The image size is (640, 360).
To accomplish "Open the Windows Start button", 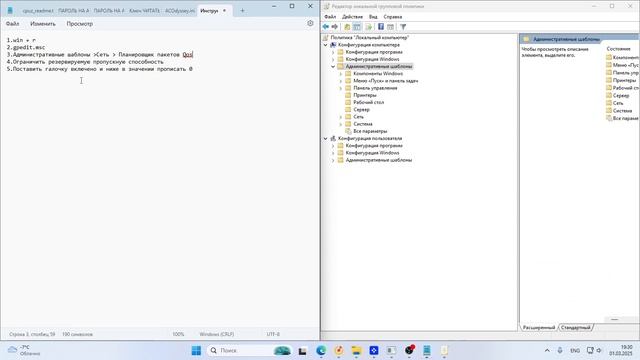I will [196, 351].
